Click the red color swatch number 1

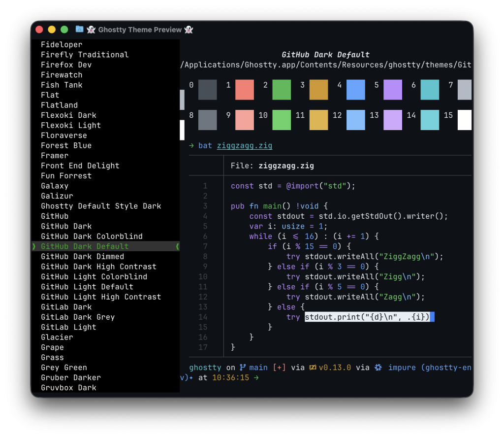[245, 90]
